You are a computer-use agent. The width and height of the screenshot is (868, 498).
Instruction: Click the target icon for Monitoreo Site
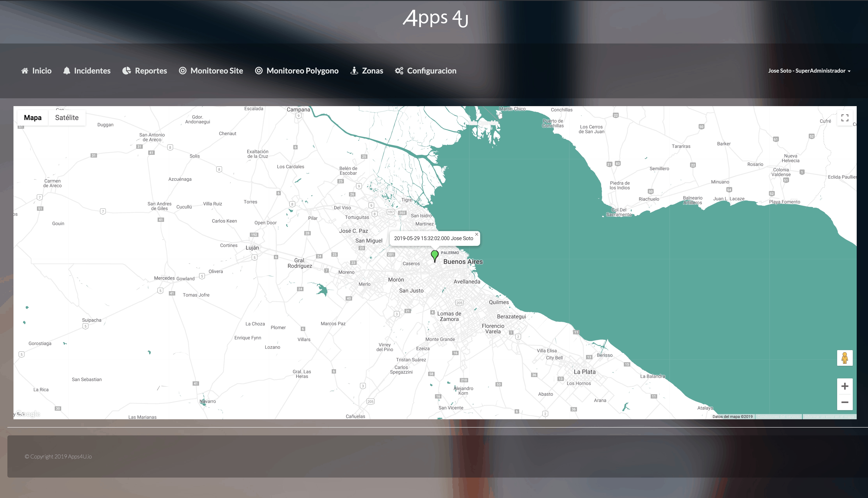coord(183,71)
